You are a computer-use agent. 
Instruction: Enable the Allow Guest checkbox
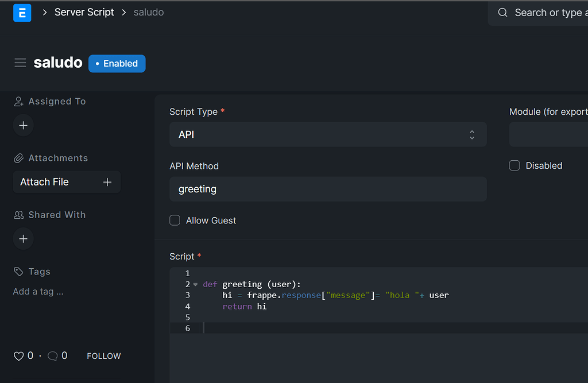pyautogui.click(x=175, y=220)
